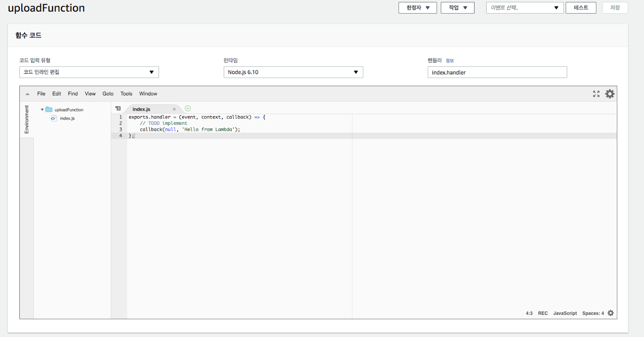Click Spaces: 4 indentation setting
The height and width of the screenshot is (337, 644).
593,313
